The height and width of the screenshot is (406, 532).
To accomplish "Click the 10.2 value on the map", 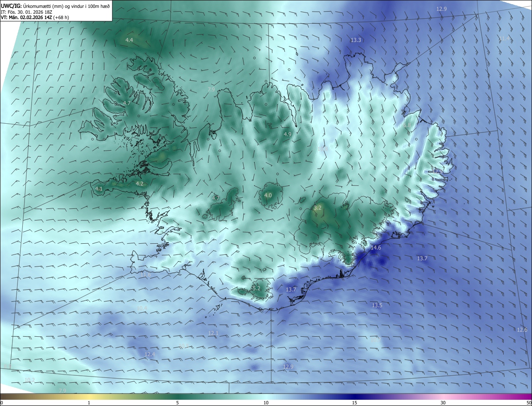I will (x=30, y=380).
